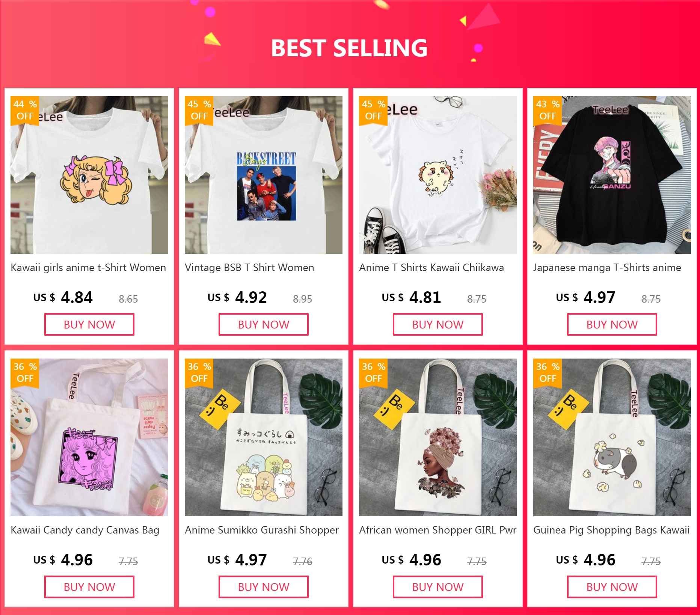Click BUY NOW under Vintage BSB shirt
Image resolution: width=700 pixels, height=615 pixels.
coord(264,324)
